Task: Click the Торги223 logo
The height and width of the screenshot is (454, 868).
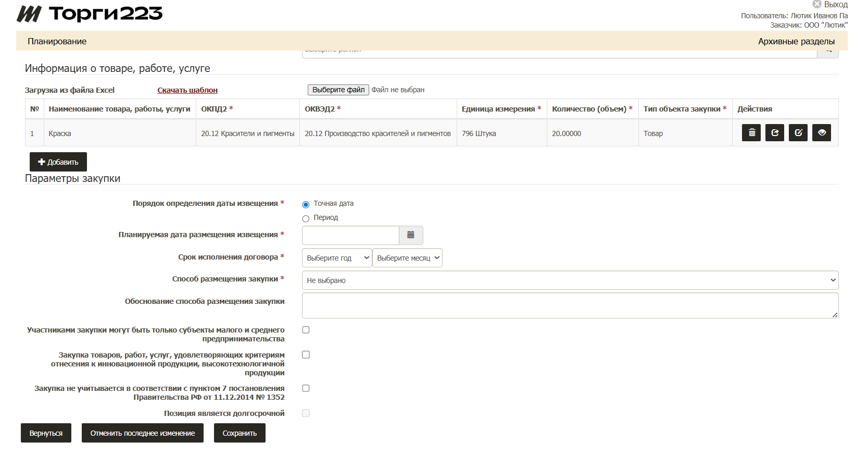Action: click(x=90, y=14)
